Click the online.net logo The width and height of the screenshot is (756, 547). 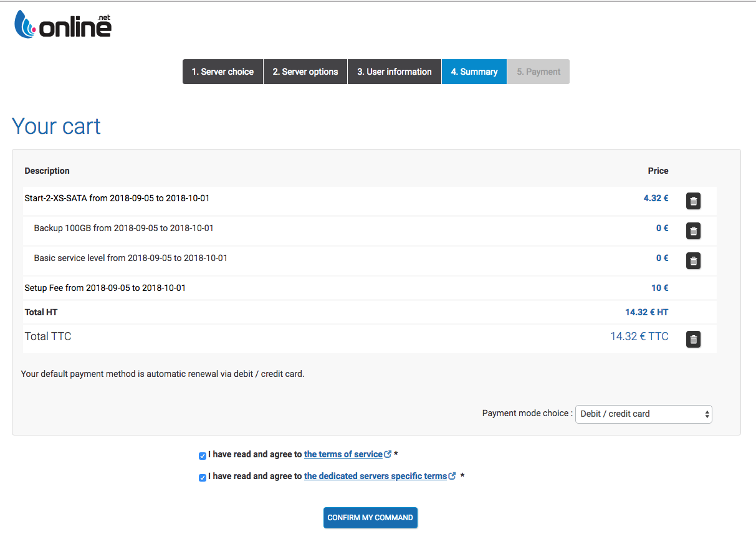[x=63, y=26]
